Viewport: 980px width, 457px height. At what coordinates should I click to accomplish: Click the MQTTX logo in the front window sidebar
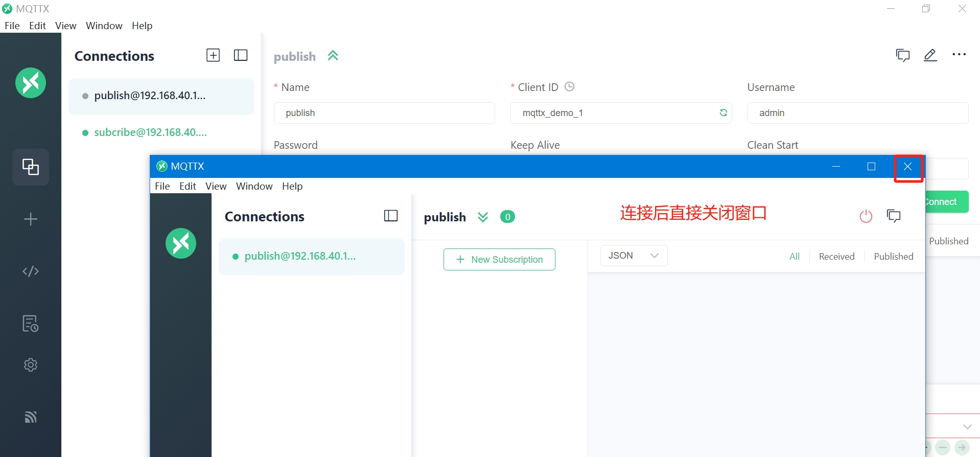point(181,243)
